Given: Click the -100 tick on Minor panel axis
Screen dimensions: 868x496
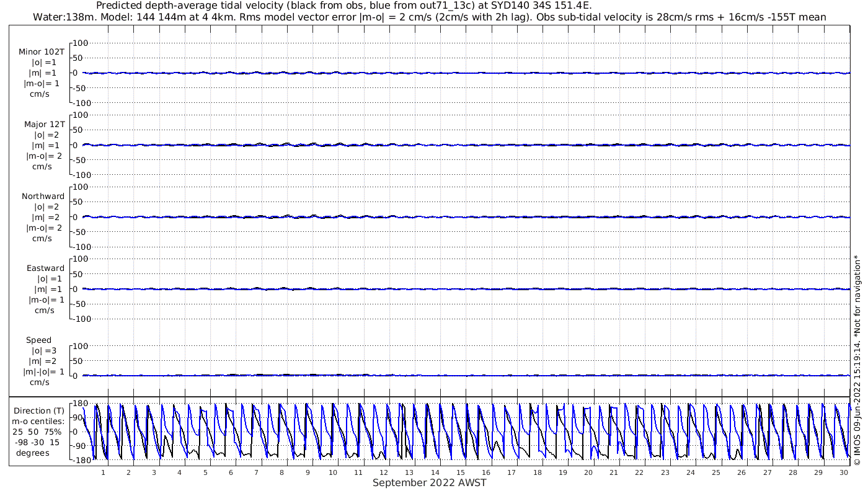Looking at the screenshot, I should pos(81,103).
